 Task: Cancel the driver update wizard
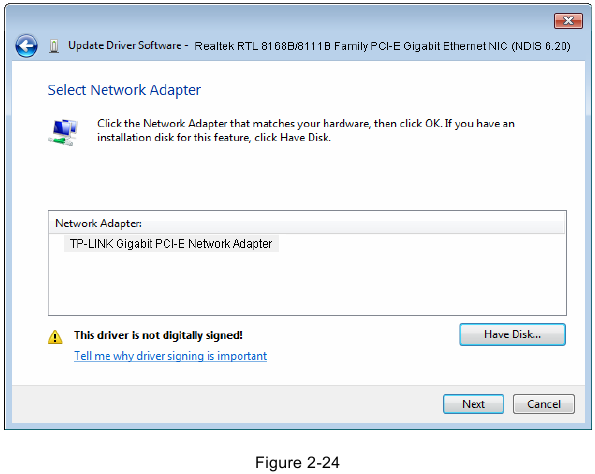543,404
